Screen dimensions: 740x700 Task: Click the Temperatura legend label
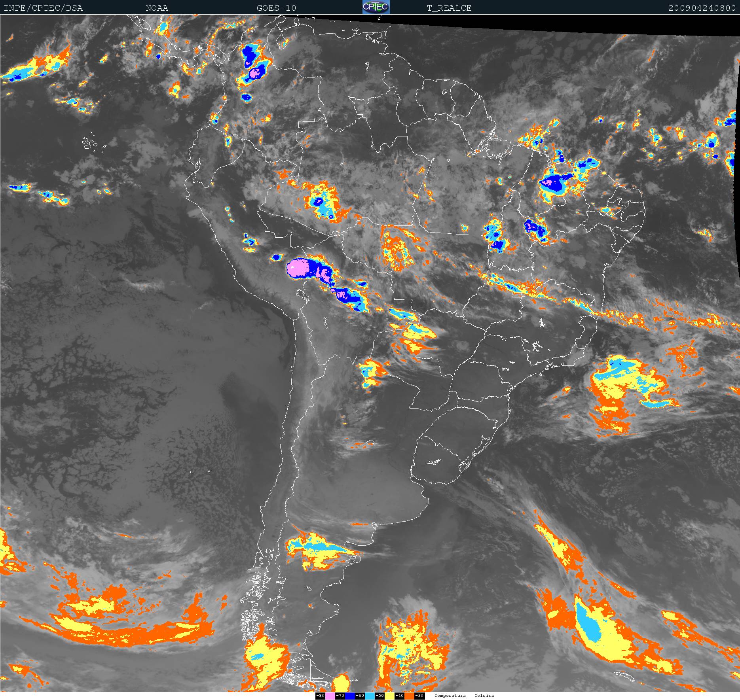point(450,696)
